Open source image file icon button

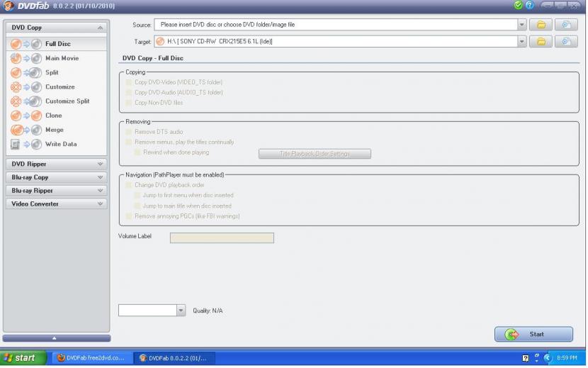coord(567,25)
